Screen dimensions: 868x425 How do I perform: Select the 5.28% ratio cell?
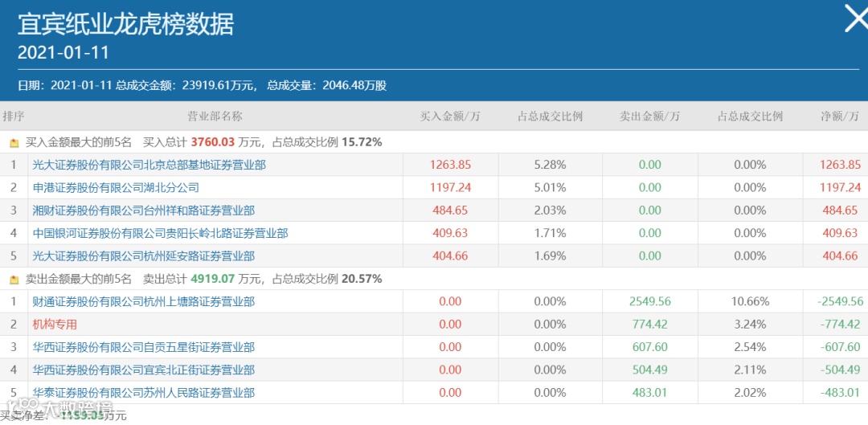pos(551,165)
